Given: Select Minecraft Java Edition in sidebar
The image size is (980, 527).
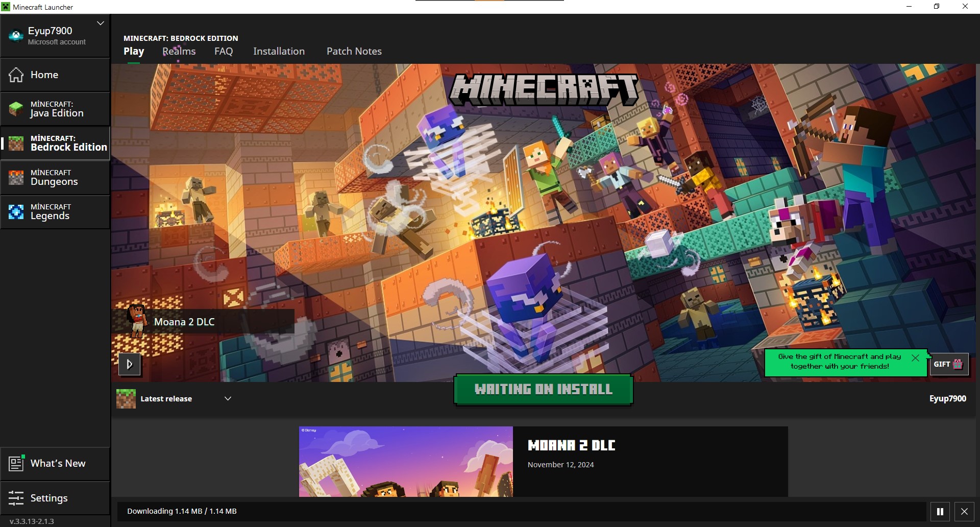Looking at the screenshot, I should tap(55, 109).
